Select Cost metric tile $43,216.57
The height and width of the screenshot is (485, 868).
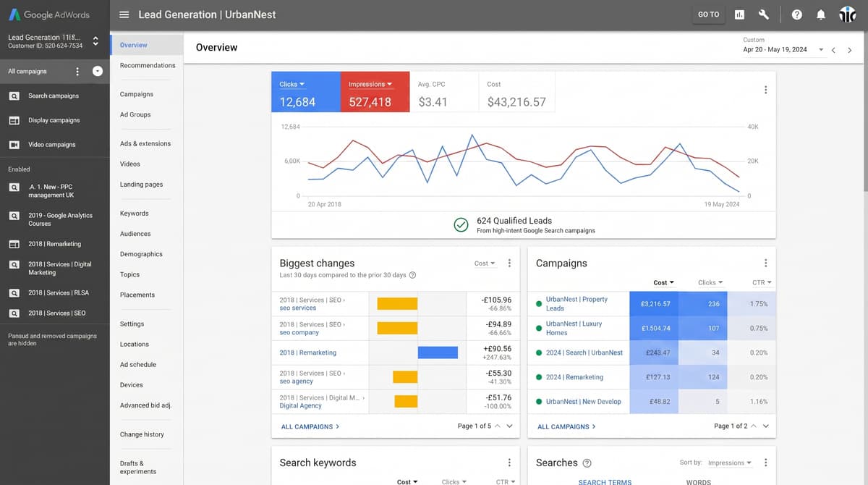pyautogui.click(x=516, y=92)
